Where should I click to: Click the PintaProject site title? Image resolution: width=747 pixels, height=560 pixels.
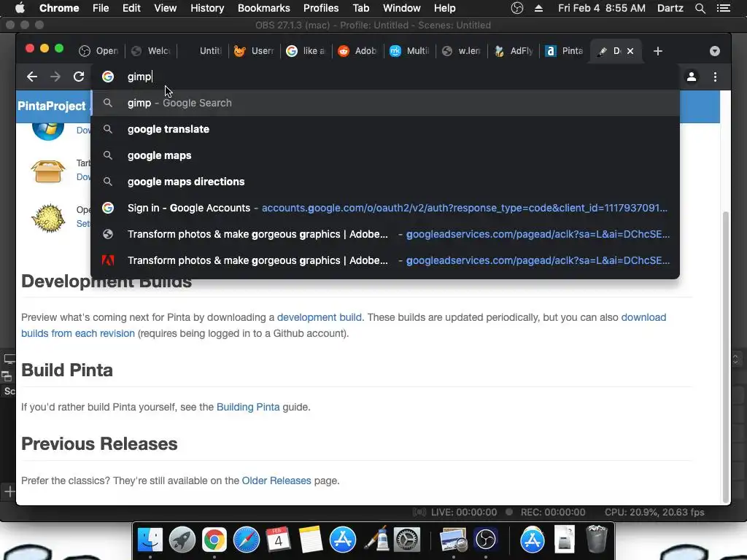[52, 106]
